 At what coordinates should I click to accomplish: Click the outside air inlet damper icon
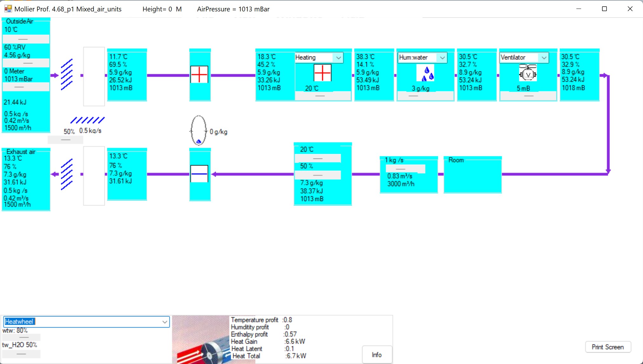67,75
